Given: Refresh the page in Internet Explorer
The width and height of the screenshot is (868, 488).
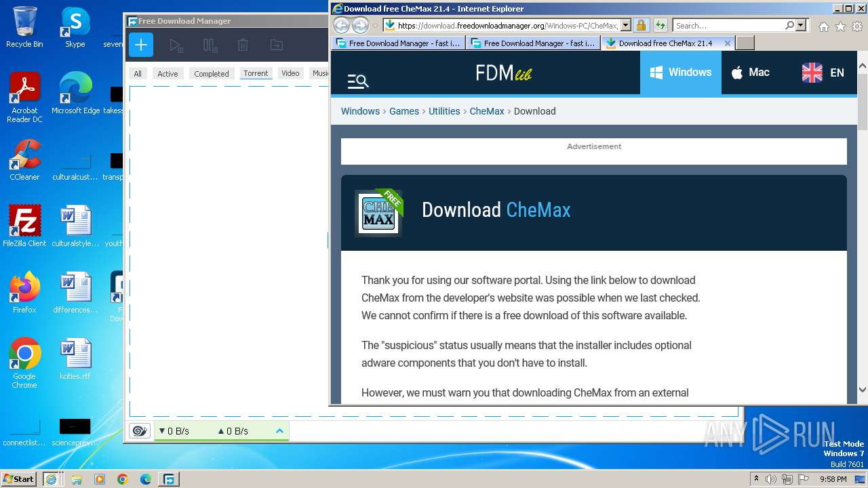Looking at the screenshot, I should click(659, 26).
